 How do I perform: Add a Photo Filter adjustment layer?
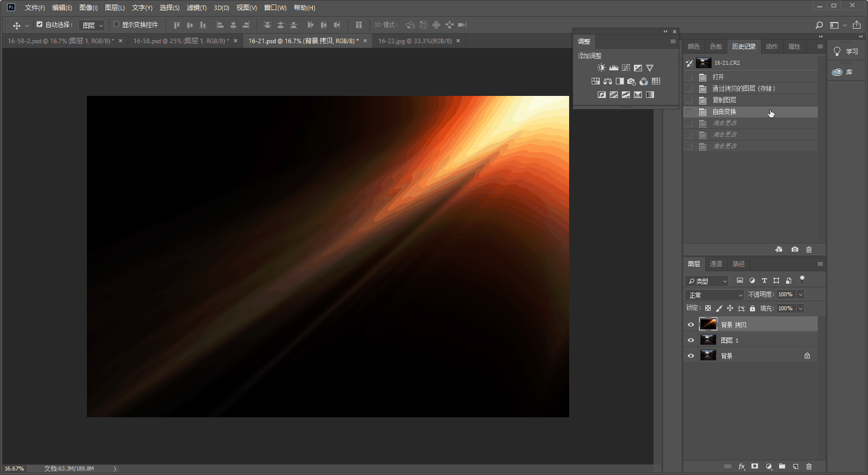click(631, 81)
